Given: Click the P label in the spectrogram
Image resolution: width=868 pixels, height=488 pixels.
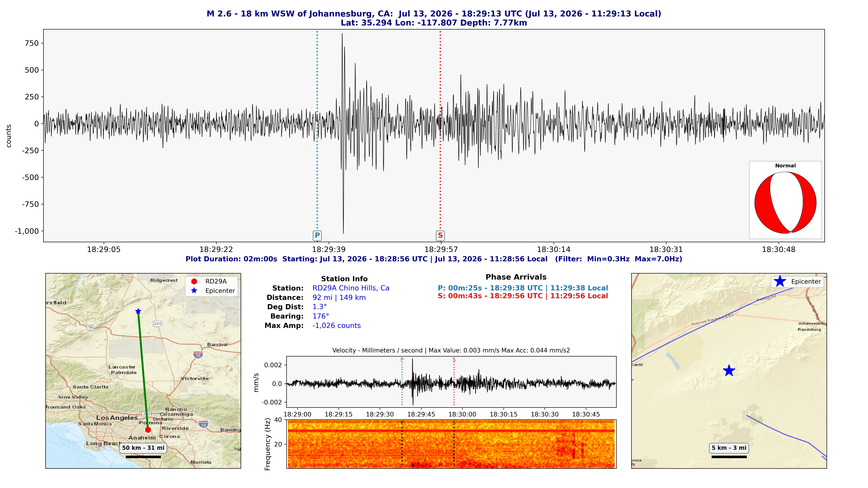Looking at the screenshot, I should point(402,423).
